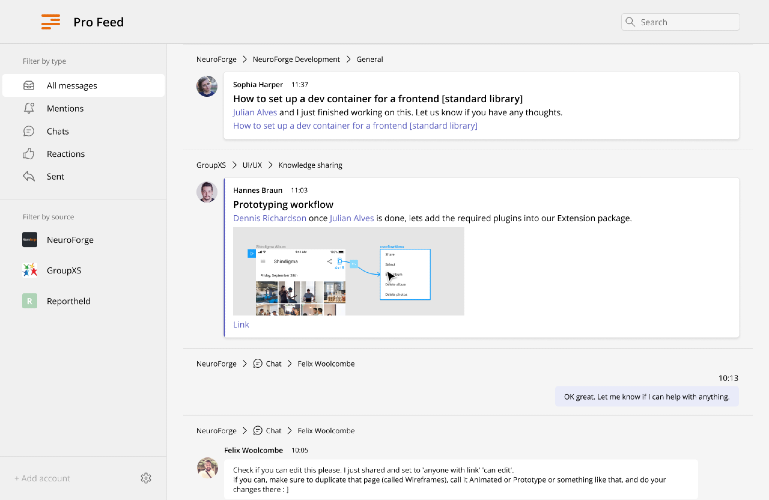Click the Sent reply arrow icon
This screenshot has width=769, height=500.
point(29,176)
